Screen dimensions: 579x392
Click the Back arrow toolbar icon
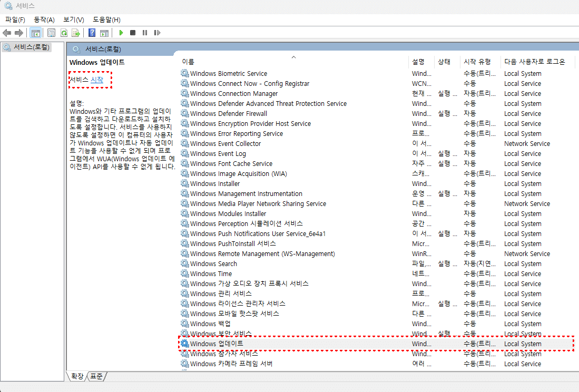click(7, 33)
